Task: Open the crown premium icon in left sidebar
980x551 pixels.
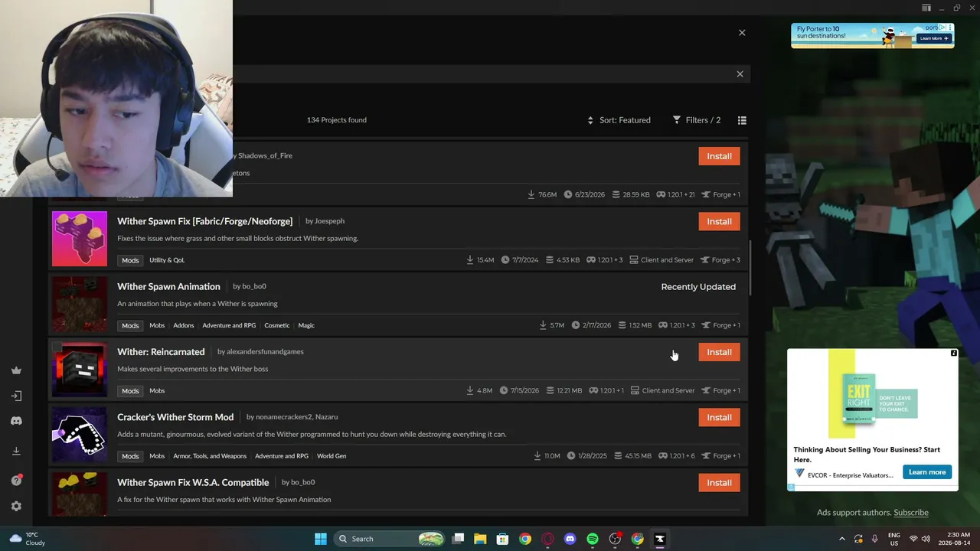Action: click(16, 370)
